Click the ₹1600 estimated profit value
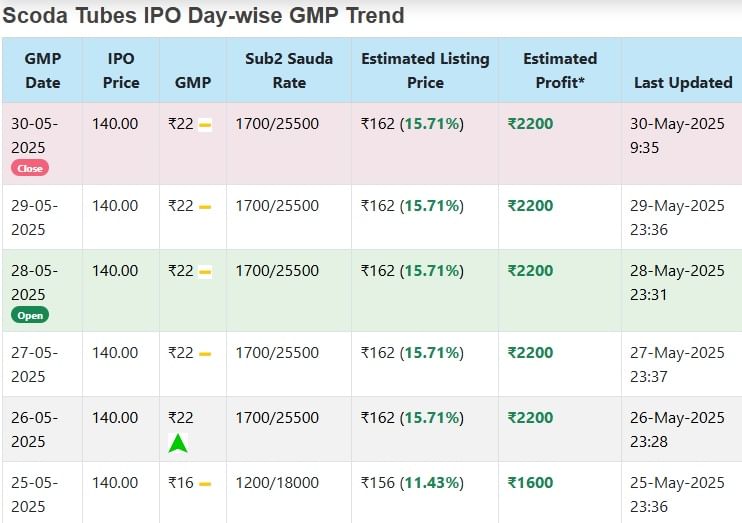Screen dimensions: 742x523 [530, 483]
